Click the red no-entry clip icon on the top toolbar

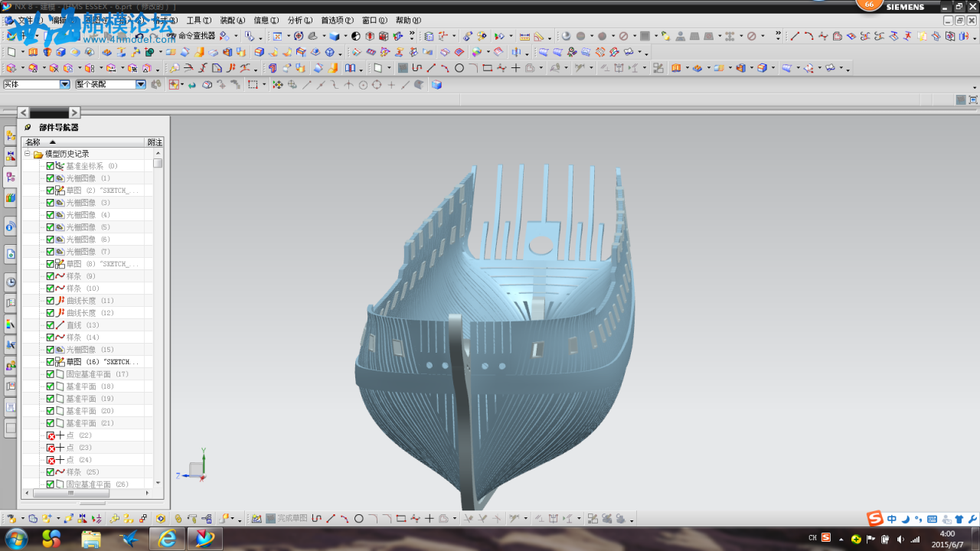pyautogui.click(x=623, y=36)
